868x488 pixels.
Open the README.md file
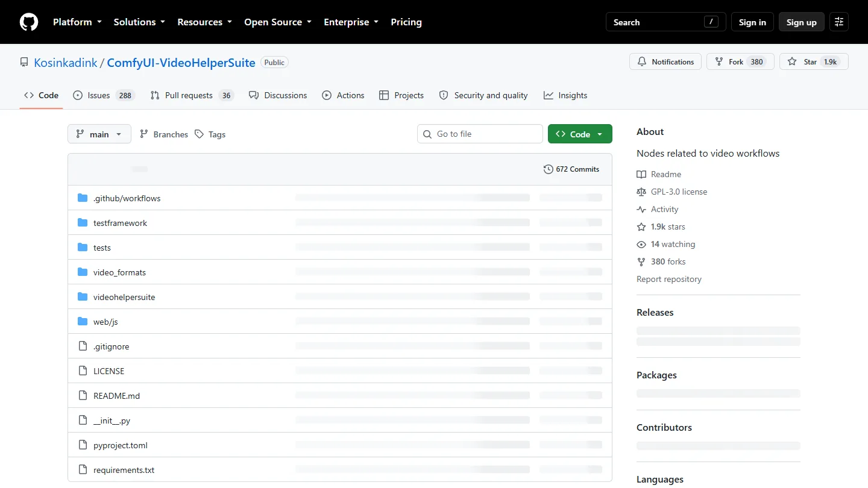pos(116,396)
